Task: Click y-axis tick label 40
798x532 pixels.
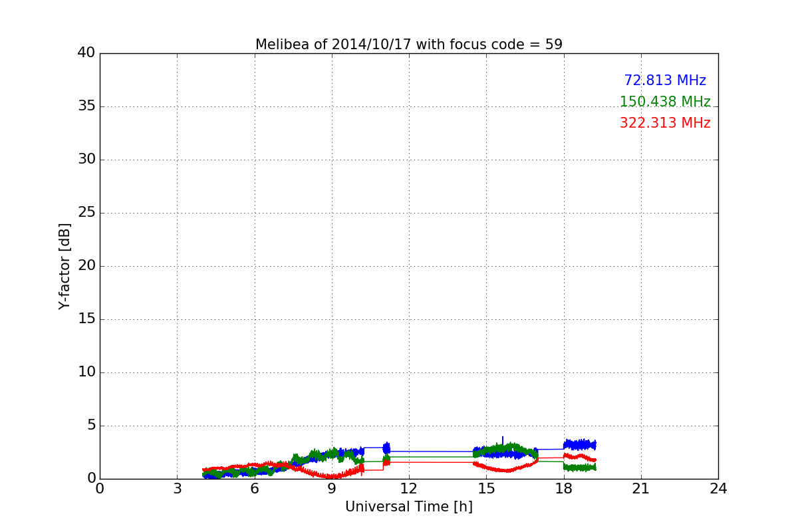Action: pos(86,53)
